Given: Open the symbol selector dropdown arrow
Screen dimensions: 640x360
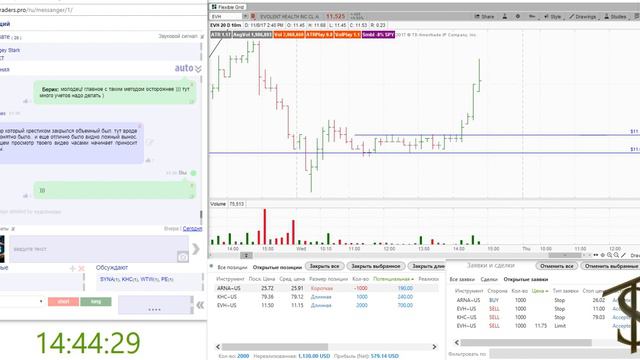Looking at the screenshot, I should point(245,16).
